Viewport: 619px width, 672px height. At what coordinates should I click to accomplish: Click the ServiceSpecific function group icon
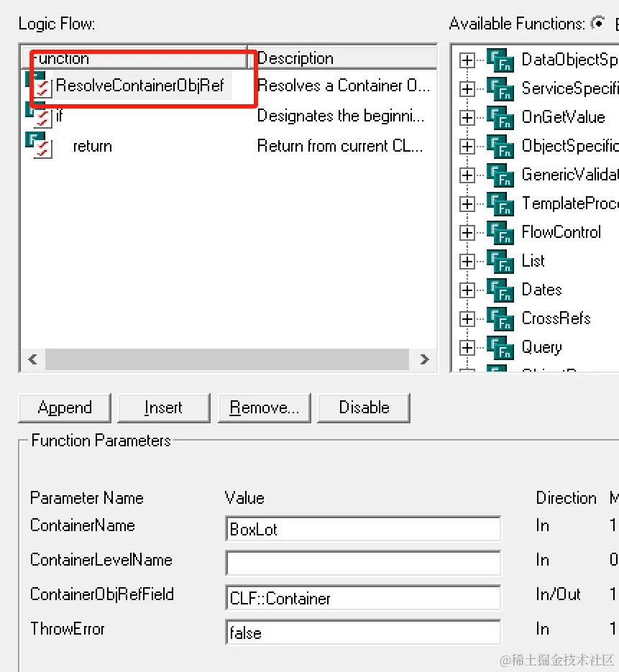pyautogui.click(x=500, y=88)
